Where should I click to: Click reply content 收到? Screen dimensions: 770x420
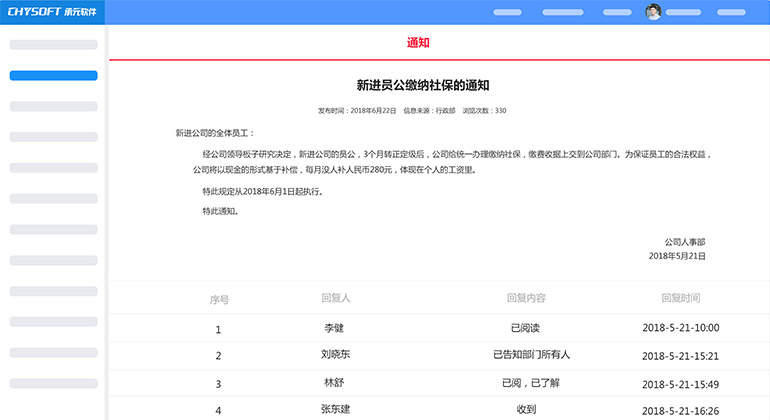tap(526, 409)
